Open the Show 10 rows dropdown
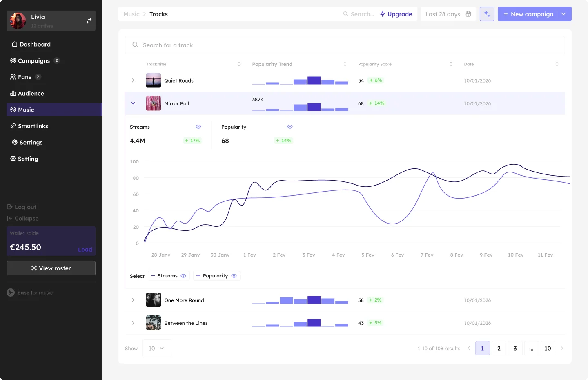Viewport: 588px width, 380px height. tap(157, 348)
